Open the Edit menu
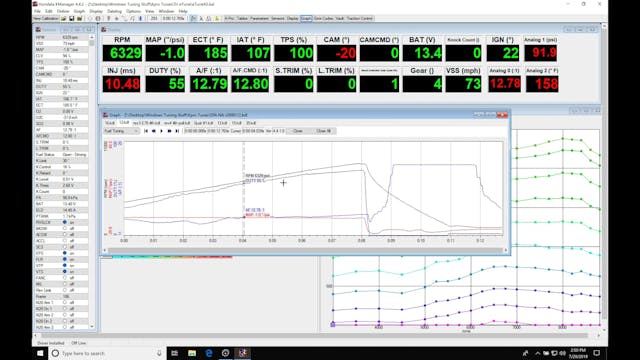This screenshot has height=360, width=640. coord(49,11)
